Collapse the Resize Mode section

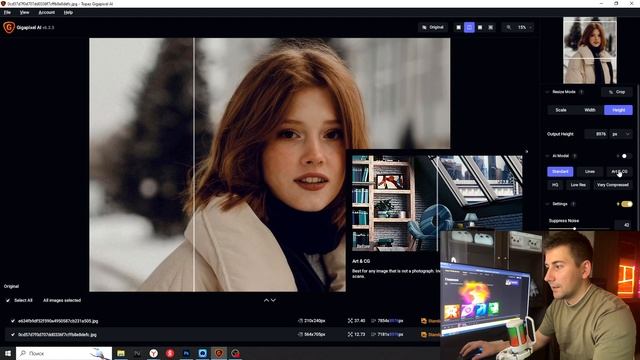click(547, 92)
